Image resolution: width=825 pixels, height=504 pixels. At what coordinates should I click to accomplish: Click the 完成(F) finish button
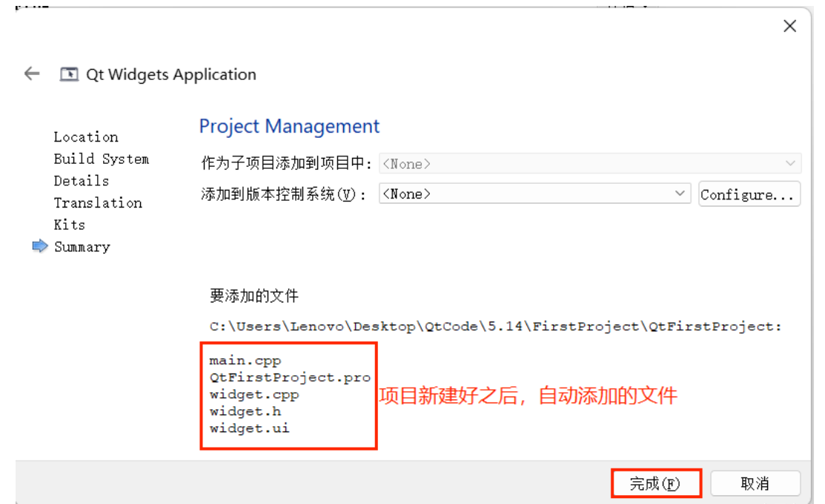pos(655,483)
